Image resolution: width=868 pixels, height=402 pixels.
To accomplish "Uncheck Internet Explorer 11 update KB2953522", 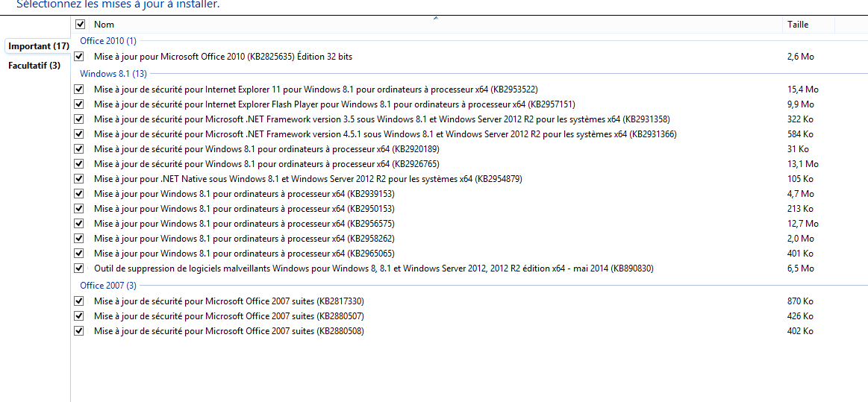I will point(78,89).
